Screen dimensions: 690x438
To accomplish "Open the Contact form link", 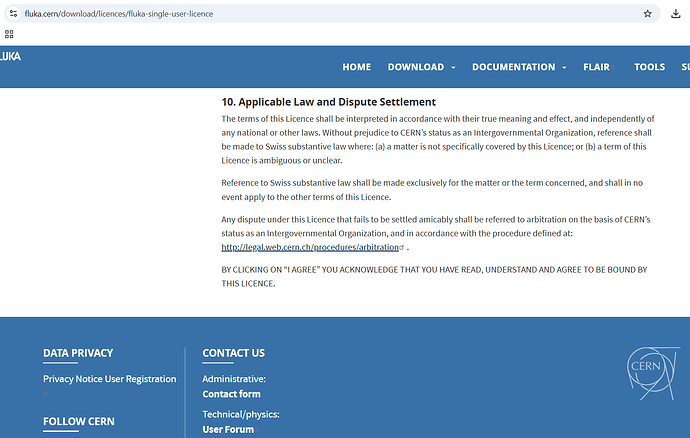I will point(231,394).
